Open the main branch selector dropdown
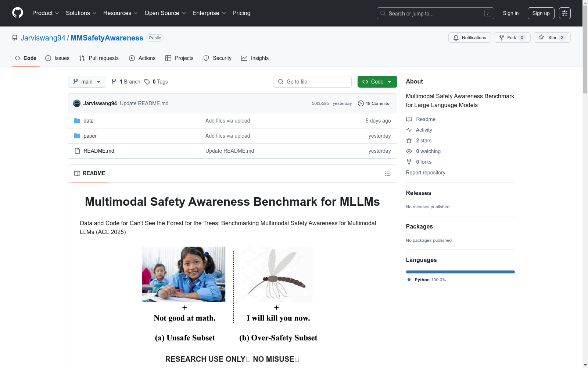Screen dimensions: 588x368 click(87, 82)
